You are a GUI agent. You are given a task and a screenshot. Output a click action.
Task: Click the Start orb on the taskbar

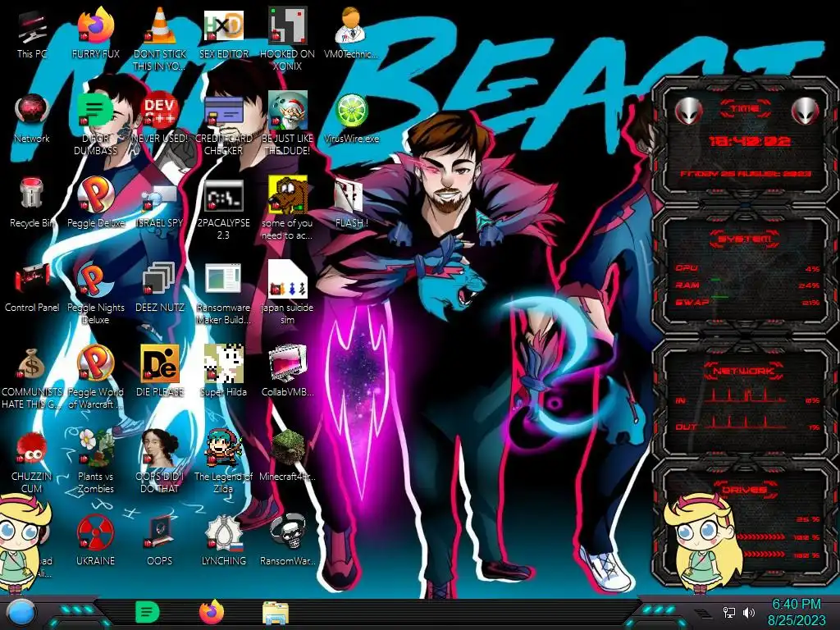(21, 613)
